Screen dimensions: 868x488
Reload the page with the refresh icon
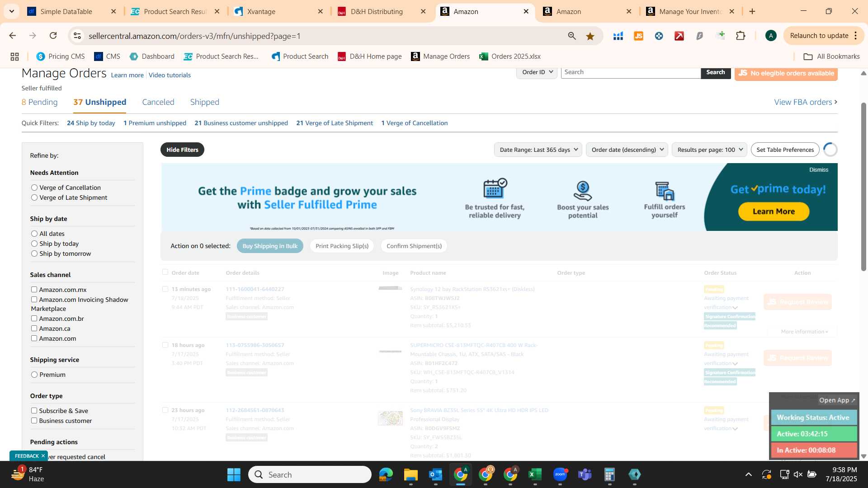[x=53, y=36]
